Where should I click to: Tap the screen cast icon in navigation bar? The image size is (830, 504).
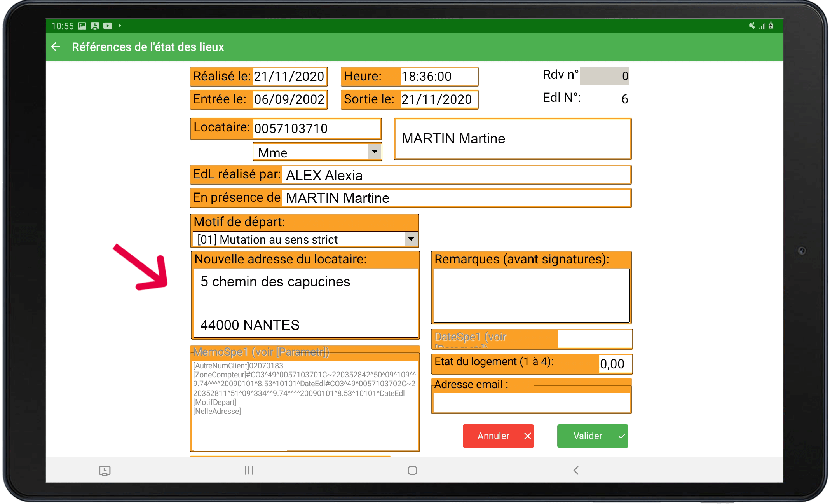[x=105, y=471]
